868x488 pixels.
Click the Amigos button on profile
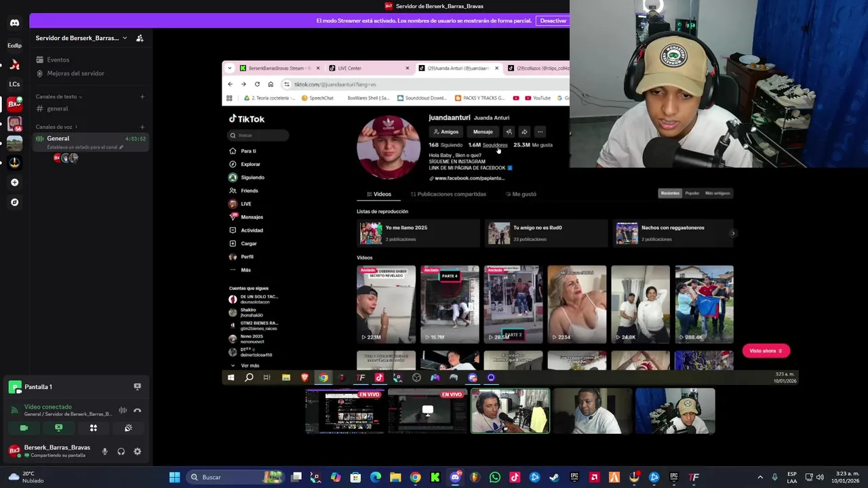(446, 131)
